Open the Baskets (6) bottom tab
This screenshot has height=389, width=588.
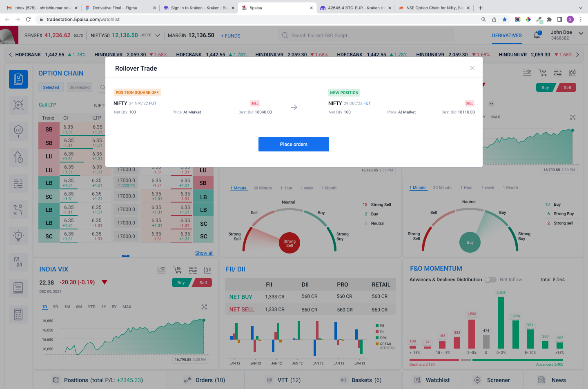361,380
